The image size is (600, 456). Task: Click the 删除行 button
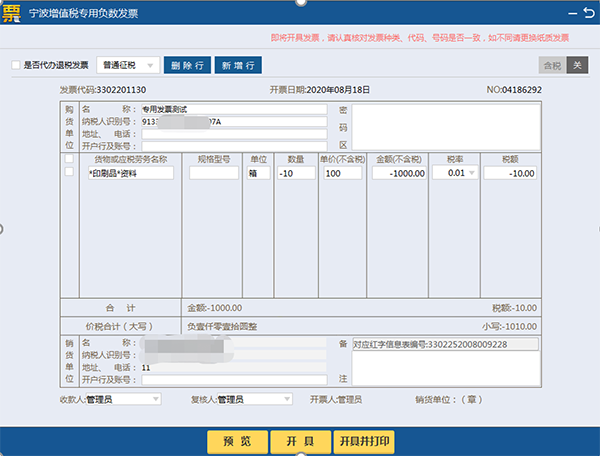point(187,65)
